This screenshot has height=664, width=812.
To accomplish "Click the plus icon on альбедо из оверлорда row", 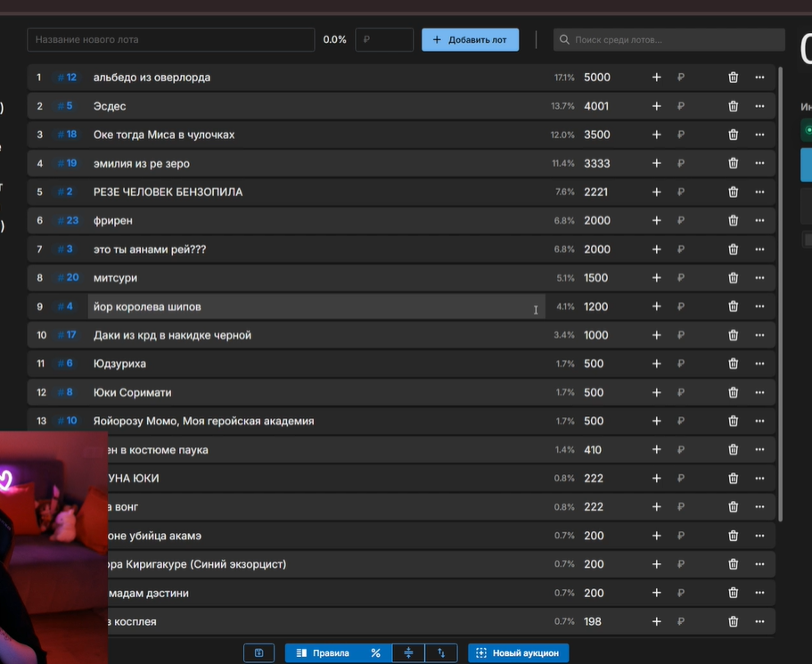I will point(656,78).
